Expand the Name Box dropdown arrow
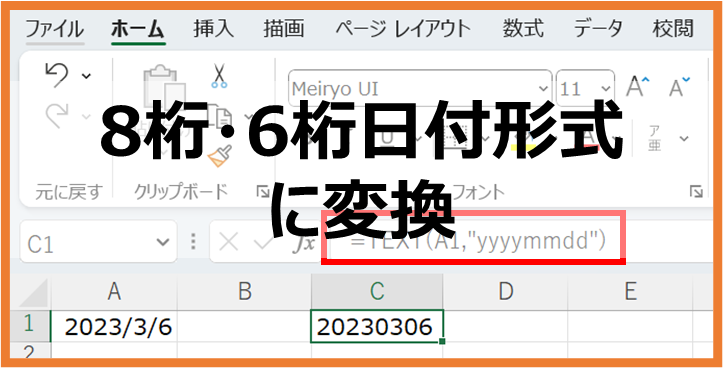 [162, 242]
